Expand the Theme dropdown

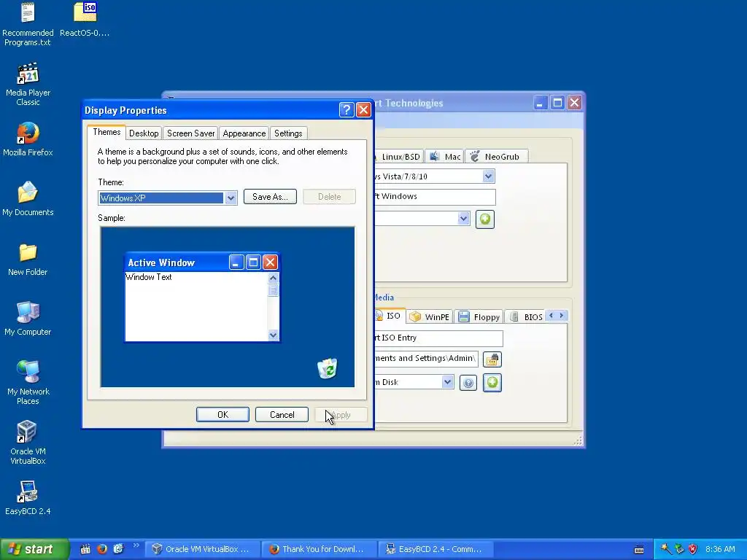(231, 198)
